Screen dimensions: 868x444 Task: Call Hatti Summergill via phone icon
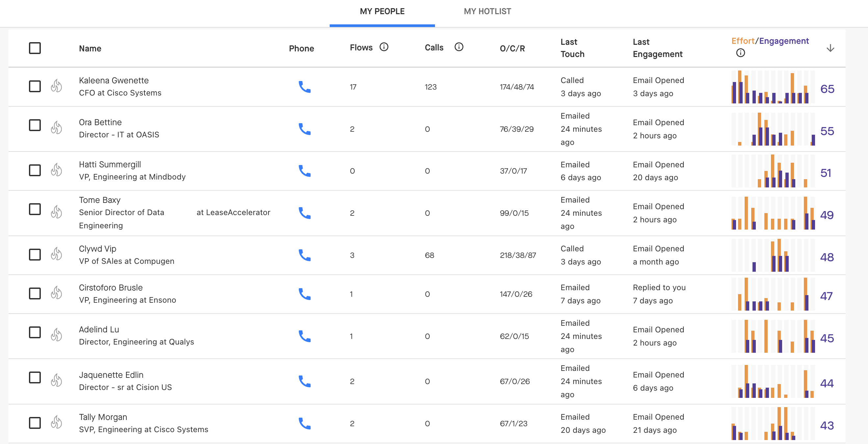pos(305,171)
